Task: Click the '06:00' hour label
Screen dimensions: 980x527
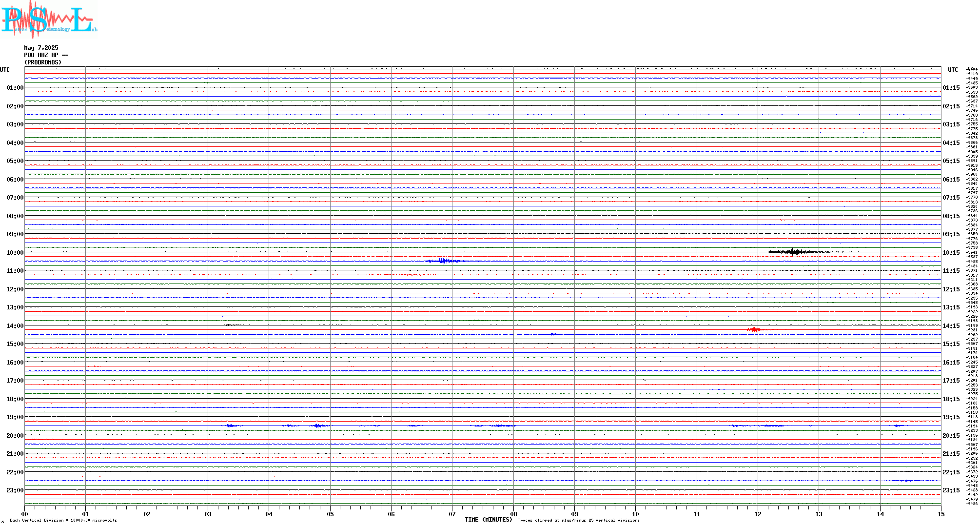Action: coord(15,180)
